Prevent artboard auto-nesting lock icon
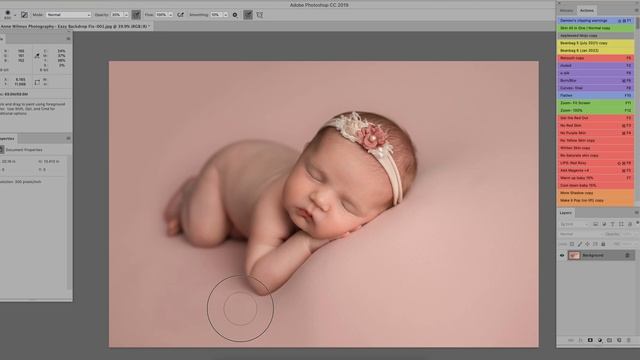 595,244
